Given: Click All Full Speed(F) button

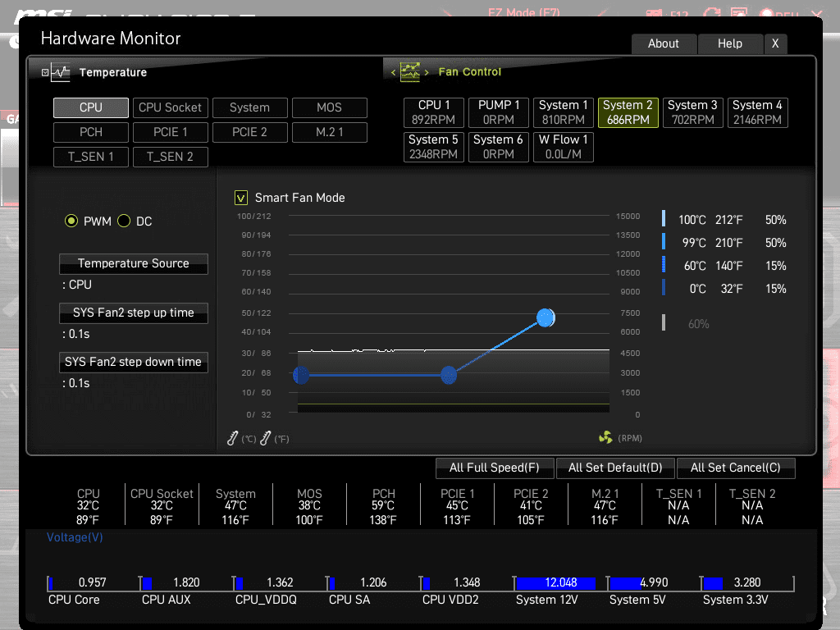Looking at the screenshot, I should click(495, 468).
